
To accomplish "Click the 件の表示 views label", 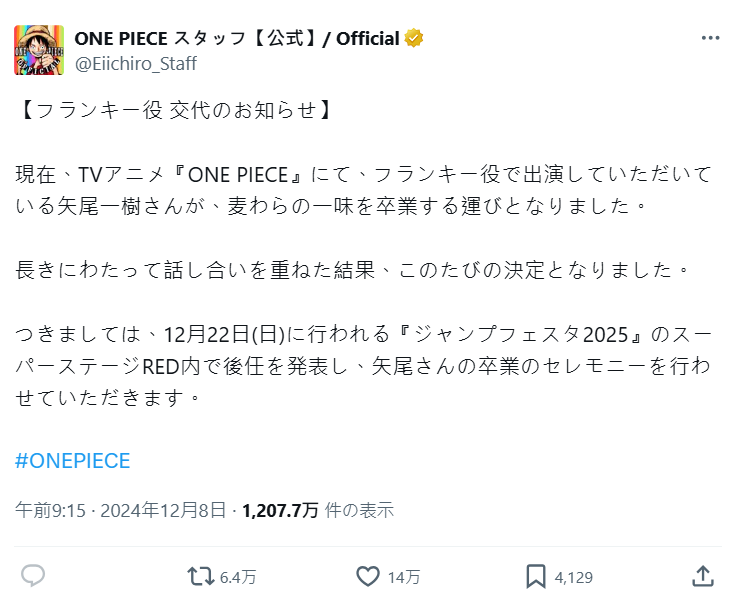I will coord(360,510).
